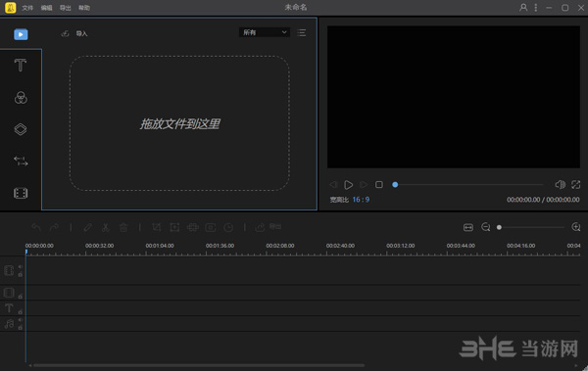Click the picture-in-picture track icon

[x=9, y=293]
